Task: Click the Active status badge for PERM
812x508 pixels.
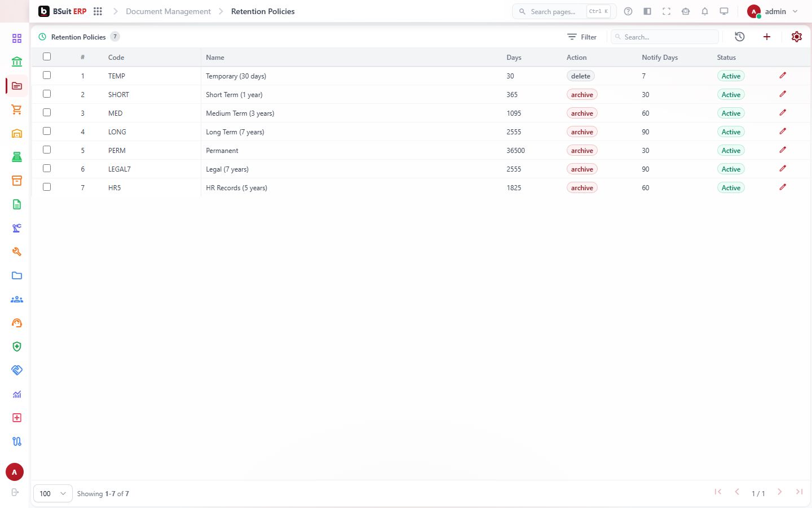Action: pyautogui.click(x=731, y=150)
